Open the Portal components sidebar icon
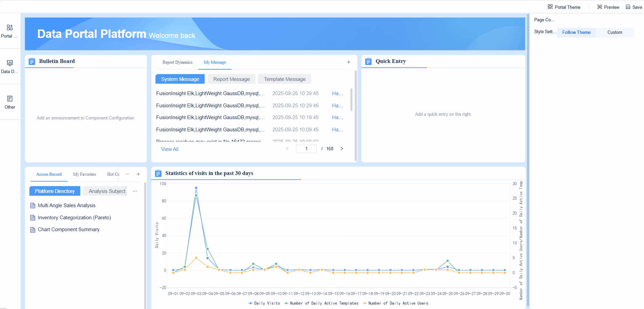644x309 pixels. 10,27
